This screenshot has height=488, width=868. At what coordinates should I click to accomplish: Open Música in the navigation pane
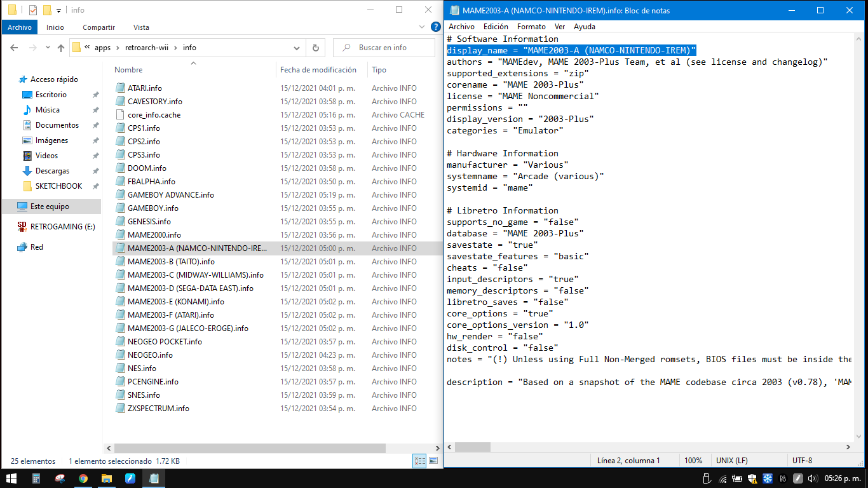click(x=48, y=110)
